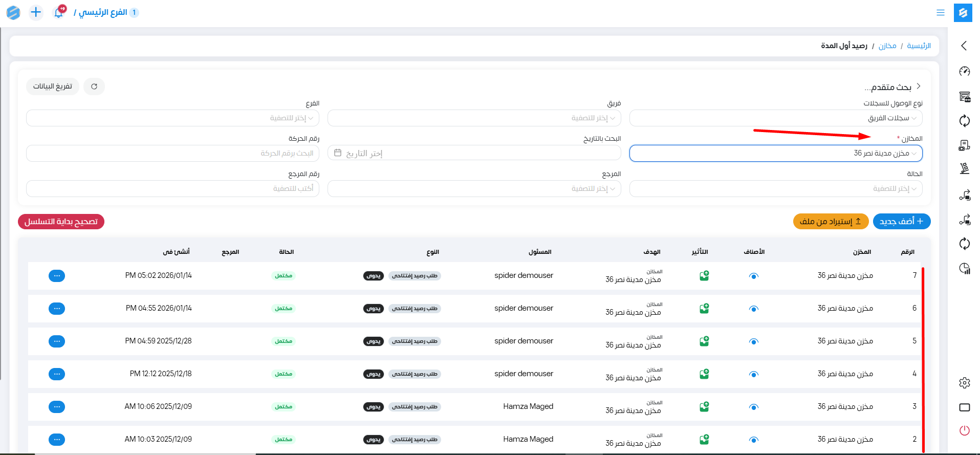Image resolution: width=980 pixels, height=455 pixels.
Task: Open the dashboard gauge icon in sidebar
Action: tap(964, 71)
